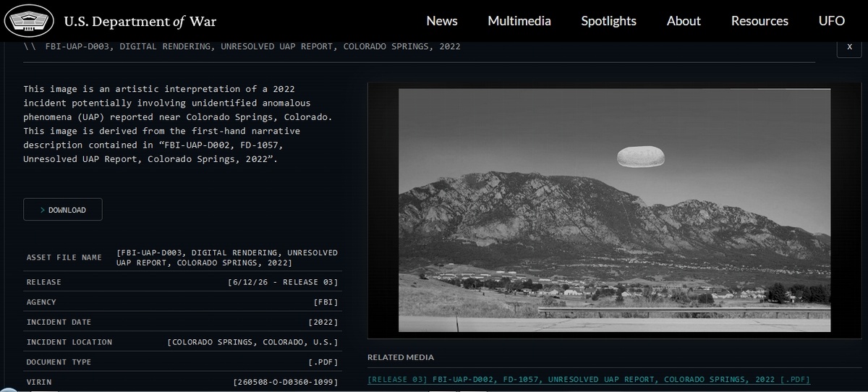Open the Colorado Springs UAP rendering image
Screen dimensions: 868x392
tap(614, 210)
